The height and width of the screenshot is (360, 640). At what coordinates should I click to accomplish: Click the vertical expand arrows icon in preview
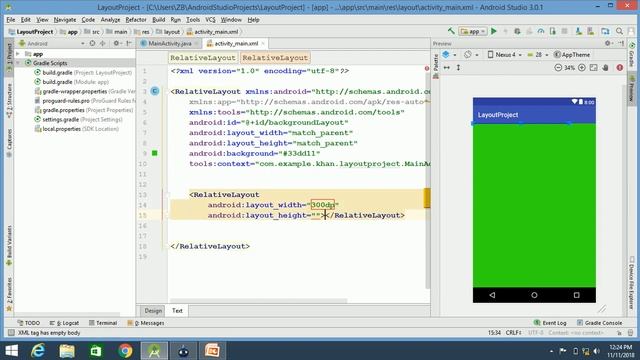coord(458,68)
